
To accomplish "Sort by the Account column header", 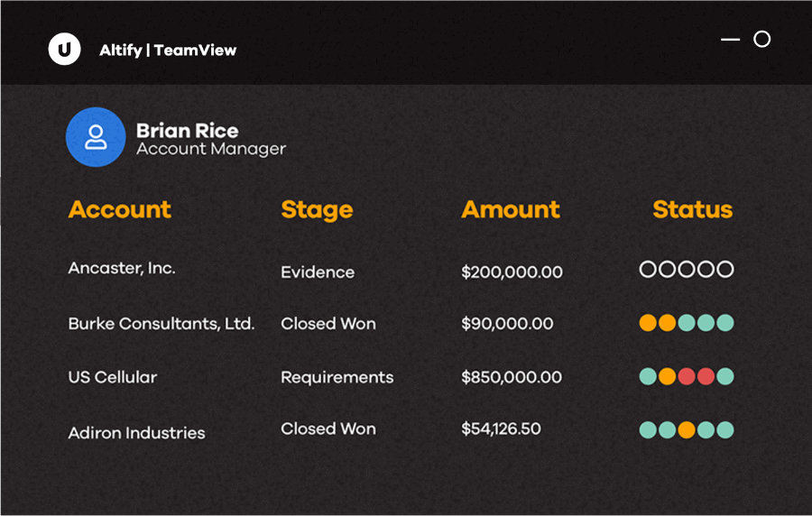I will point(120,209).
